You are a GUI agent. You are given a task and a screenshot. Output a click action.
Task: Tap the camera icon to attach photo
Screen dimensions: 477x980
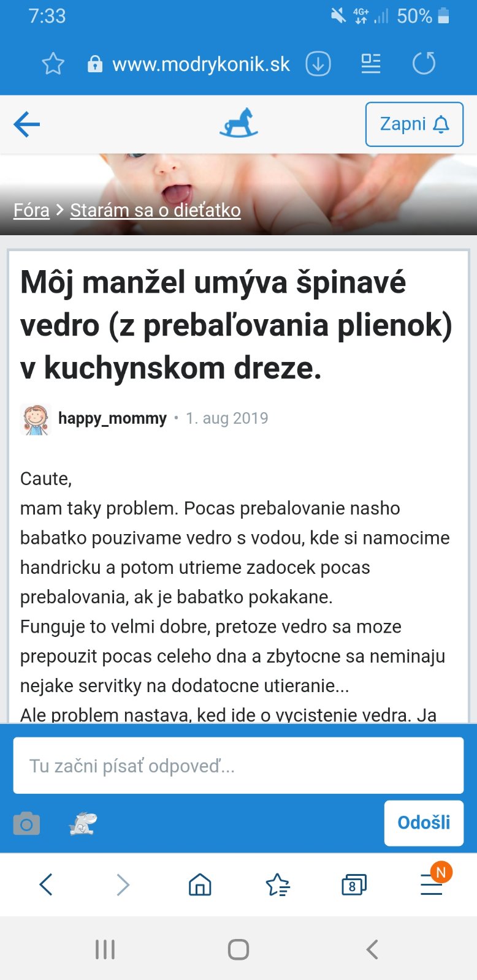click(26, 824)
